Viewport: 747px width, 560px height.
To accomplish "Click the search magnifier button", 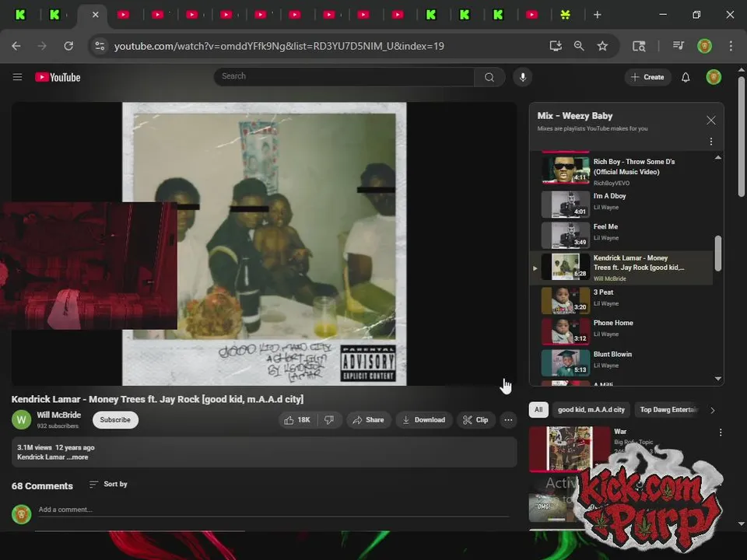I will point(489,77).
